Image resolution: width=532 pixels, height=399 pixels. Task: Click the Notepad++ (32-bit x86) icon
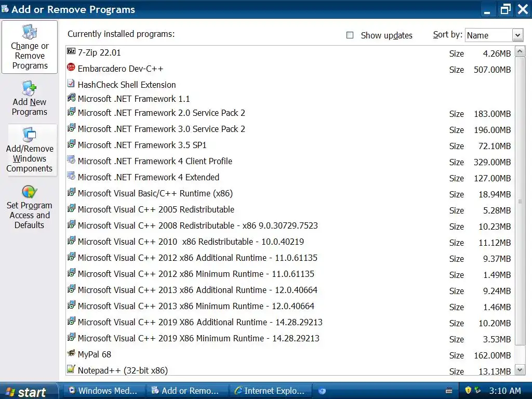(x=71, y=369)
